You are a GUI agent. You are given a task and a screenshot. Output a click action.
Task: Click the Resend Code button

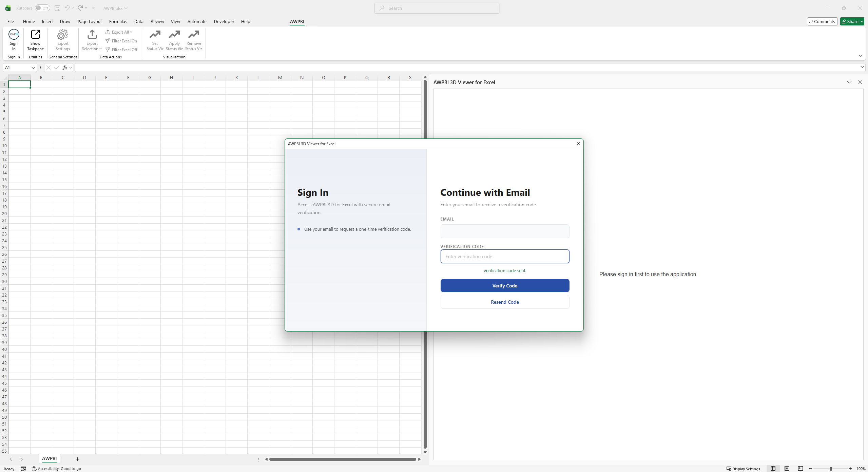(x=505, y=302)
